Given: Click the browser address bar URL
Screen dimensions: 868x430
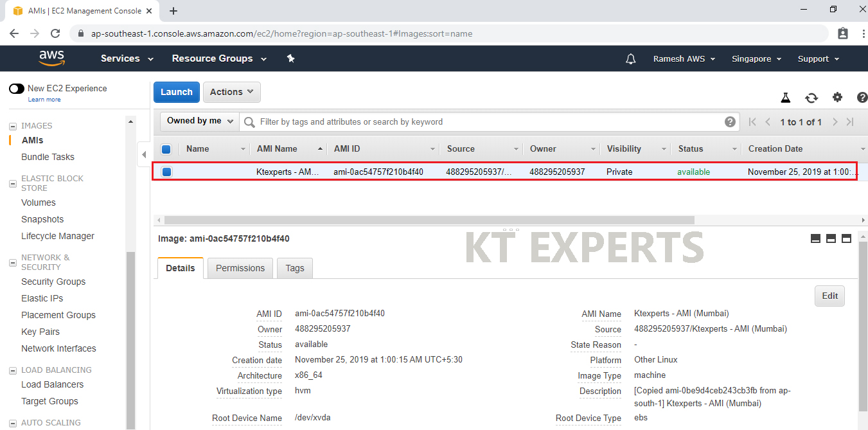Looking at the screenshot, I should click(x=281, y=33).
